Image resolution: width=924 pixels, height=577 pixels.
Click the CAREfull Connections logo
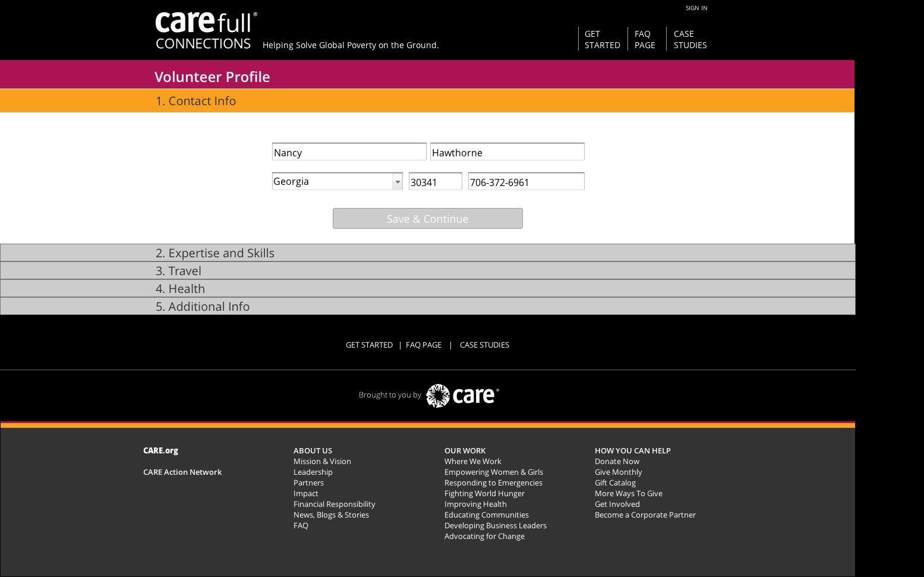coord(206,30)
